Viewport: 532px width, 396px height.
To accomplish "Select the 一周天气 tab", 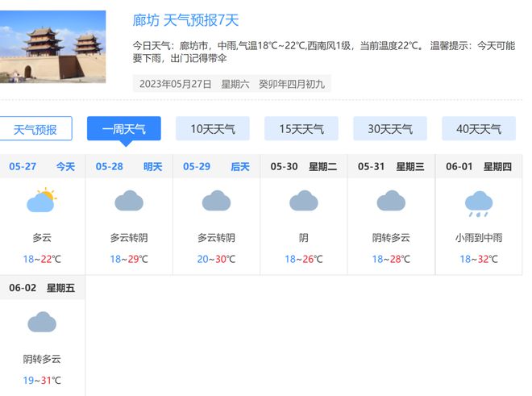I will tap(124, 129).
